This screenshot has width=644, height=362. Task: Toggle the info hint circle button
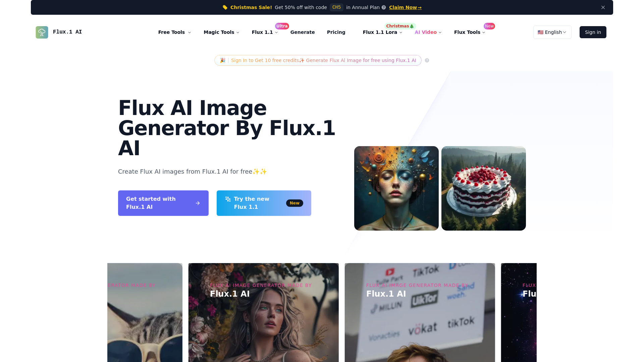pyautogui.click(x=426, y=61)
